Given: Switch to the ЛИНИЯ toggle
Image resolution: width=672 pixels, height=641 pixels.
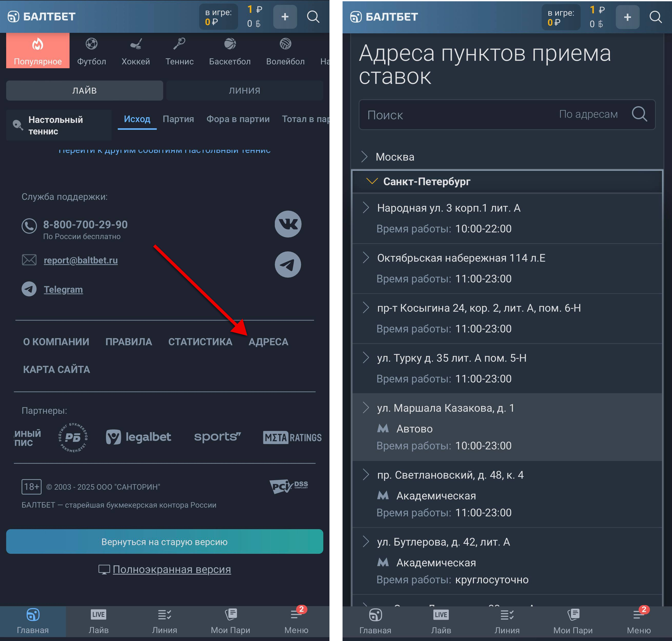Looking at the screenshot, I should click(244, 91).
